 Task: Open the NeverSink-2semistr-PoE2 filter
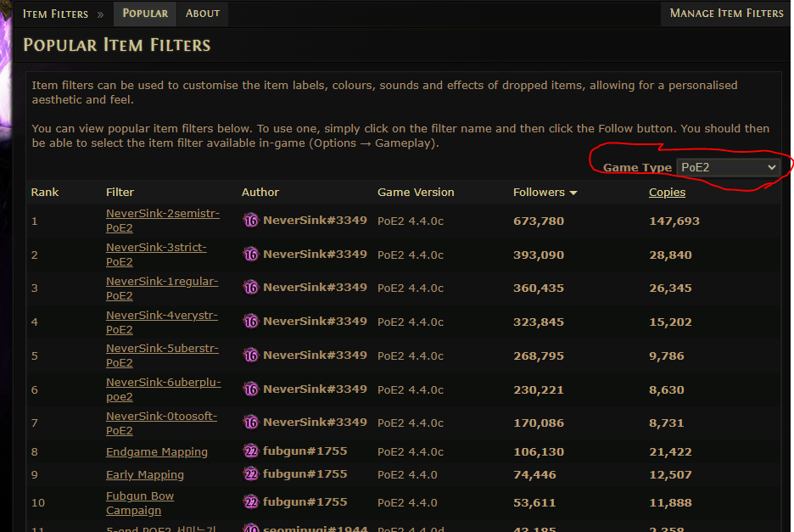click(x=163, y=221)
